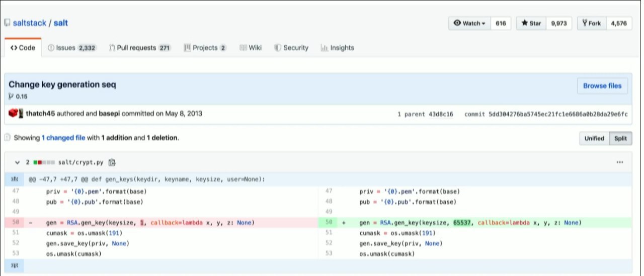Click the Browse files button
This screenshot has height=276, width=644.
coord(602,86)
